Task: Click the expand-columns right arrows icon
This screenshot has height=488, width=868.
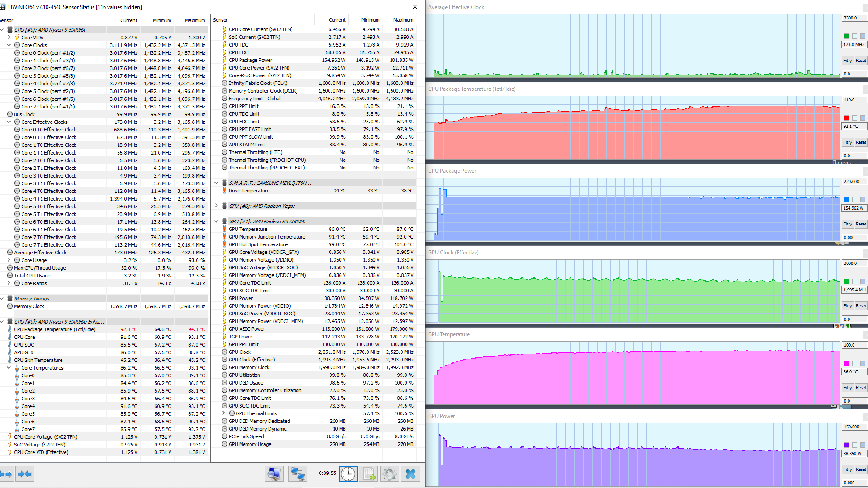Action: (6, 474)
